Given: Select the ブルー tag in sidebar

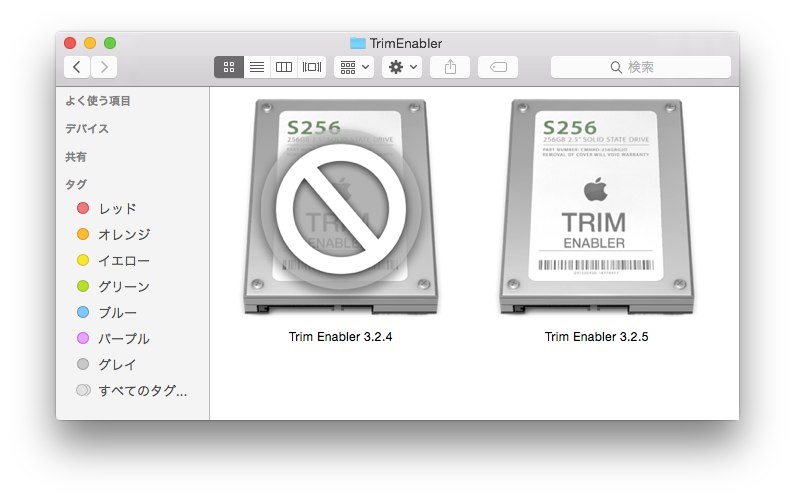Looking at the screenshot, I should (117, 312).
